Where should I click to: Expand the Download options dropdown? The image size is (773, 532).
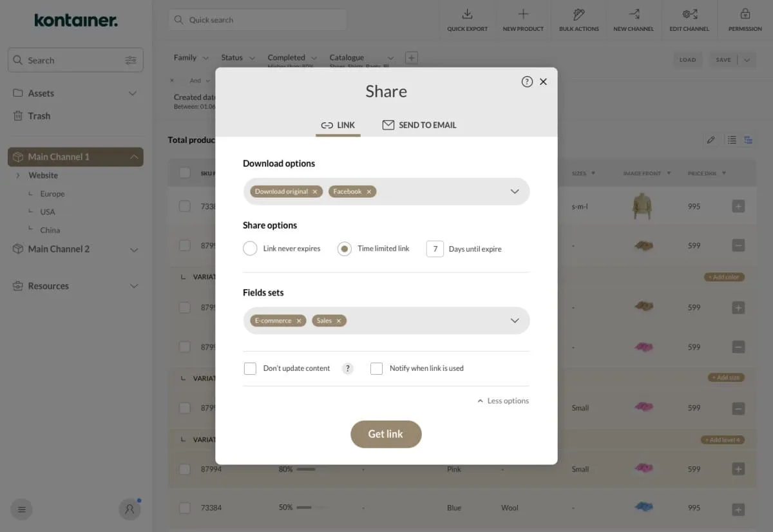click(x=515, y=191)
